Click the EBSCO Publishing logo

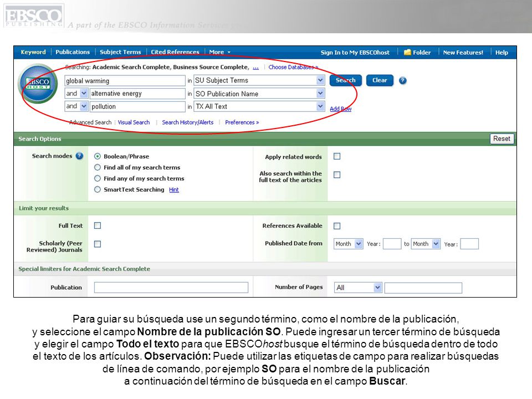click(x=34, y=16)
